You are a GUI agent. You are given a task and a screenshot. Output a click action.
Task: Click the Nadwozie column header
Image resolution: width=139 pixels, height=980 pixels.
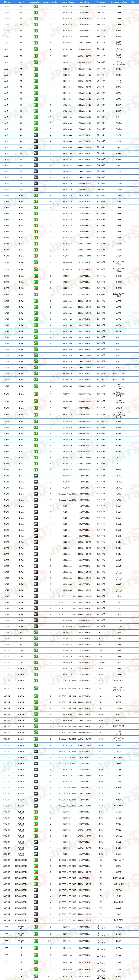[101, 2]
